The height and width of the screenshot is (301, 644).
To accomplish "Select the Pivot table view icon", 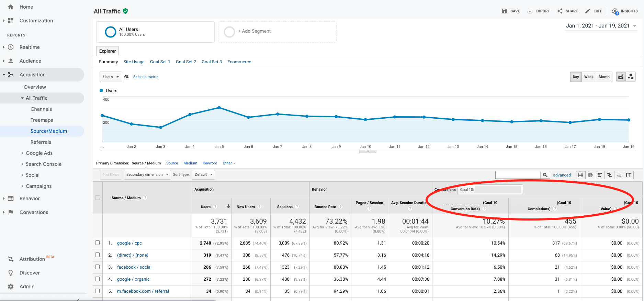I will [629, 175].
